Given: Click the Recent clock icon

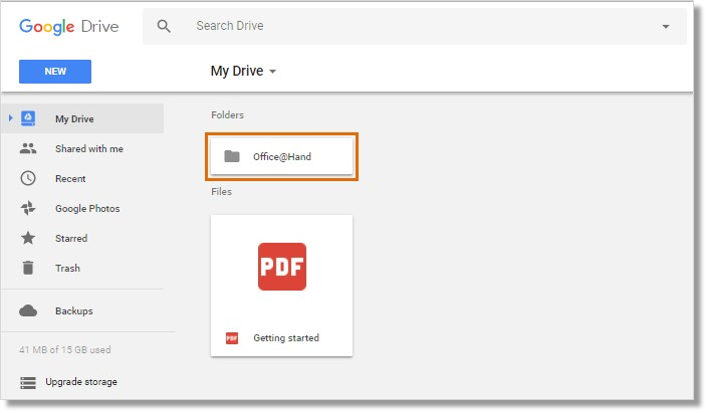Looking at the screenshot, I should point(28,178).
